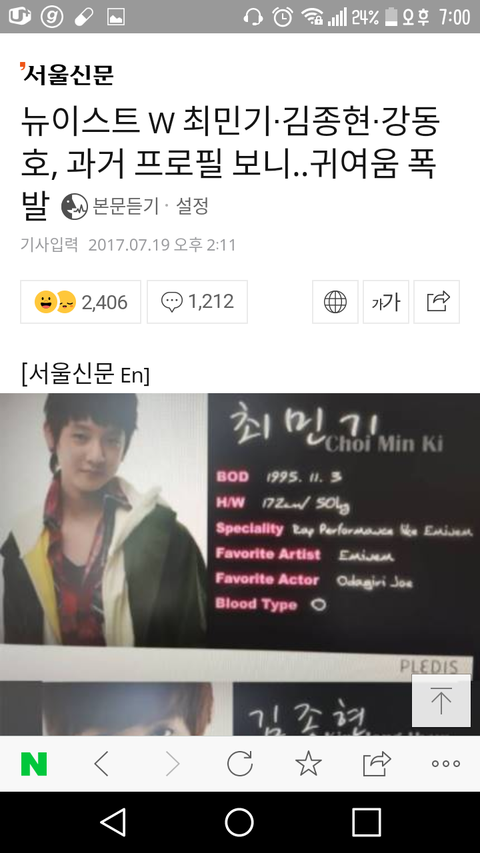Open recent apps square button

click(366, 821)
